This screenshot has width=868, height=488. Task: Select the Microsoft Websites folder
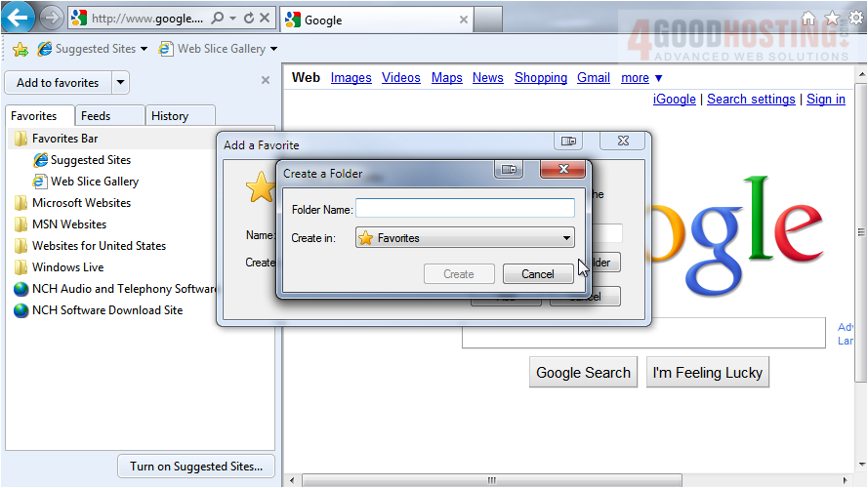coord(81,203)
